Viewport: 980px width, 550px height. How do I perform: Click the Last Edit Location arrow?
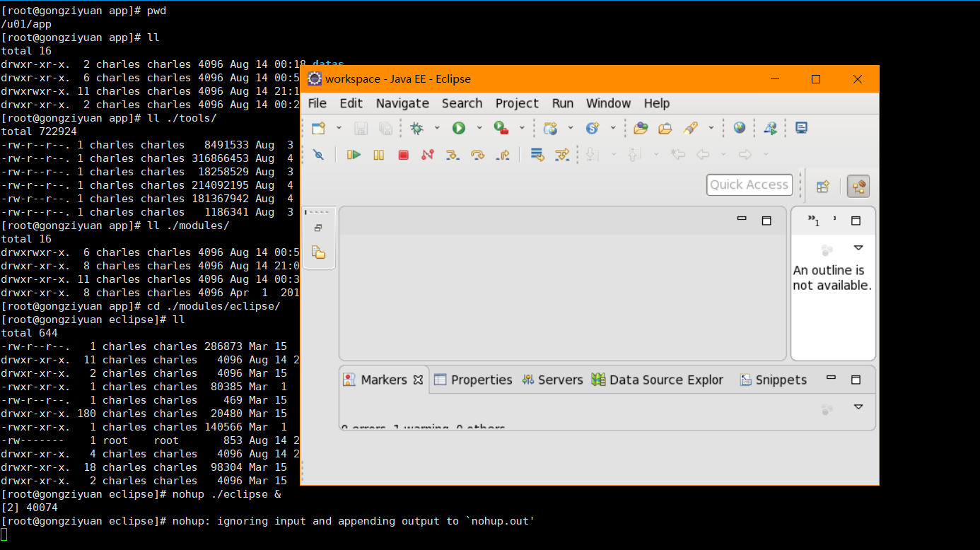click(678, 154)
